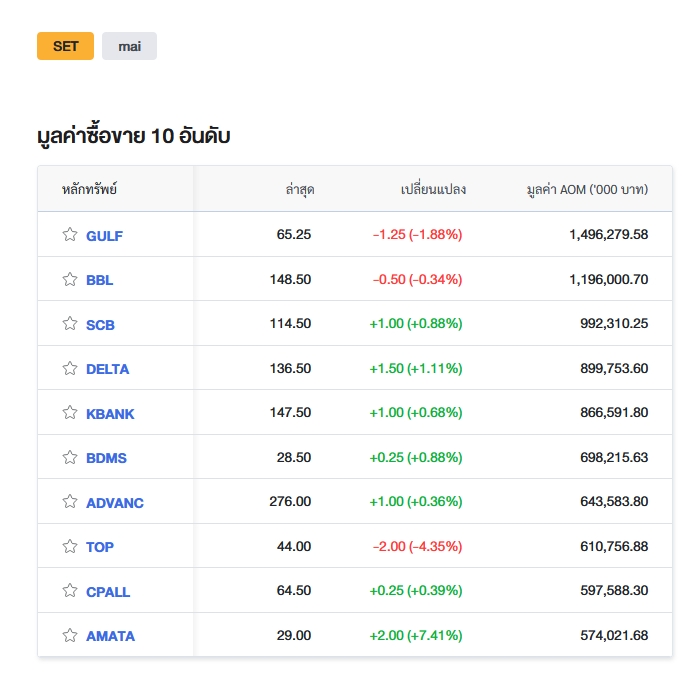This screenshot has width=683, height=693.
Task: Click GULF change -1.25 (-1.88%)
Action: (x=417, y=234)
